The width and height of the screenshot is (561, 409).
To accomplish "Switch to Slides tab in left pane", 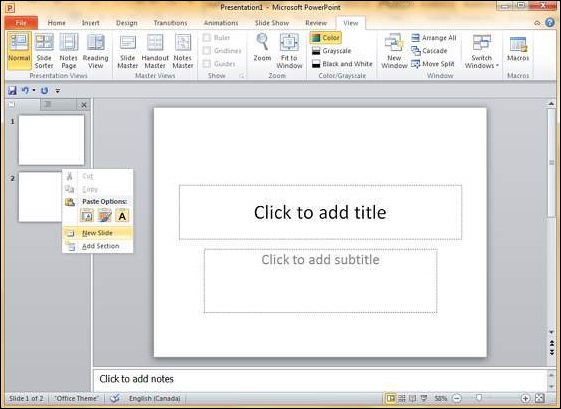I will click(x=23, y=104).
